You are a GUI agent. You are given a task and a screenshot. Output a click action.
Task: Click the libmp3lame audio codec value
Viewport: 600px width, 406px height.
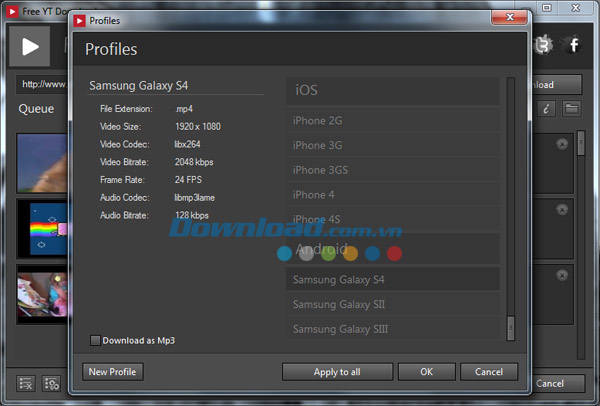195,198
